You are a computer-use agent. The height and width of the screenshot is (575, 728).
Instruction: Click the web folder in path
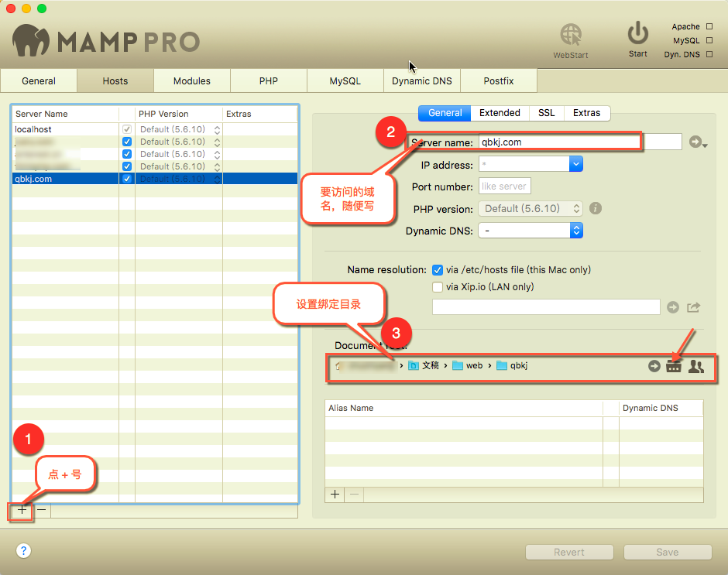(468, 366)
